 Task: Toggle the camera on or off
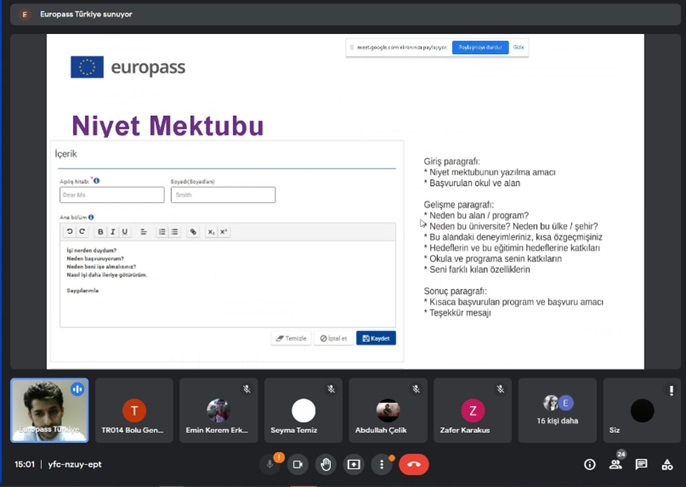tap(297, 464)
